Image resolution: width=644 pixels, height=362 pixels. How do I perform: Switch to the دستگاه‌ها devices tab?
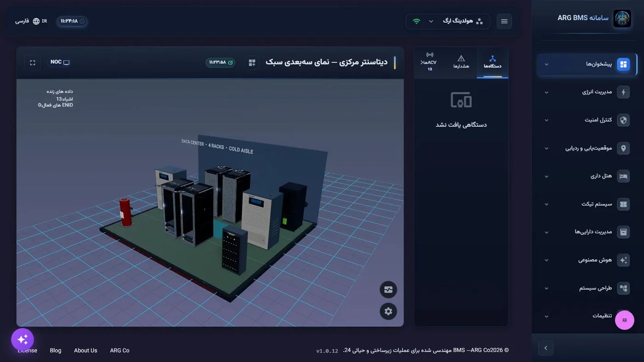click(x=493, y=62)
